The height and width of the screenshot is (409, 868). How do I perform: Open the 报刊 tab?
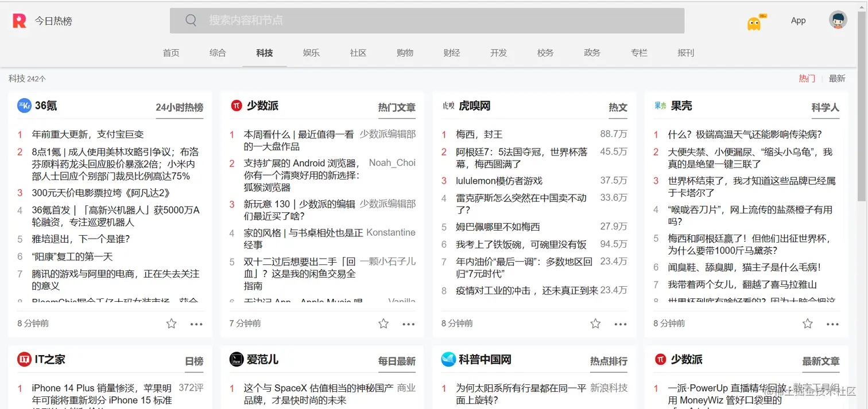tap(685, 53)
